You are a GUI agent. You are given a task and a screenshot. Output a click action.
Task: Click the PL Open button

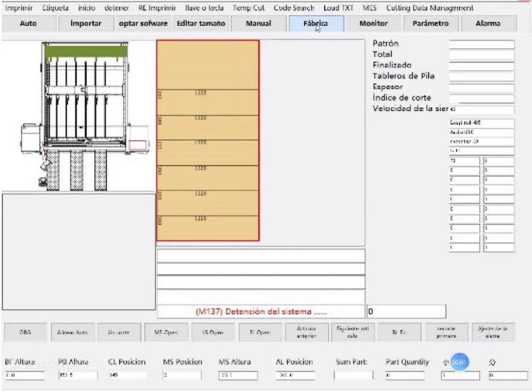click(x=259, y=332)
